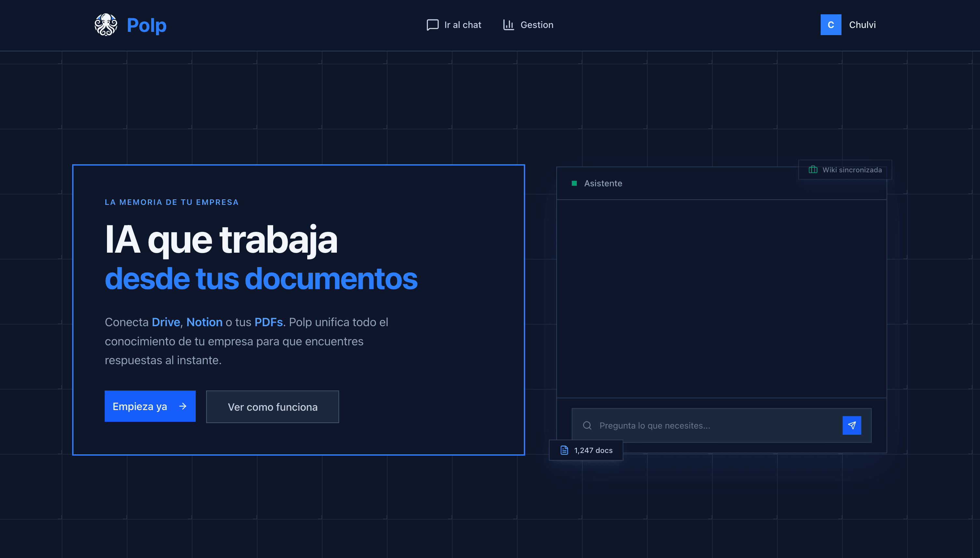Click the chat bubble icon in navbar
Viewport: 980px width, 558px height.
tap(432, 25)
